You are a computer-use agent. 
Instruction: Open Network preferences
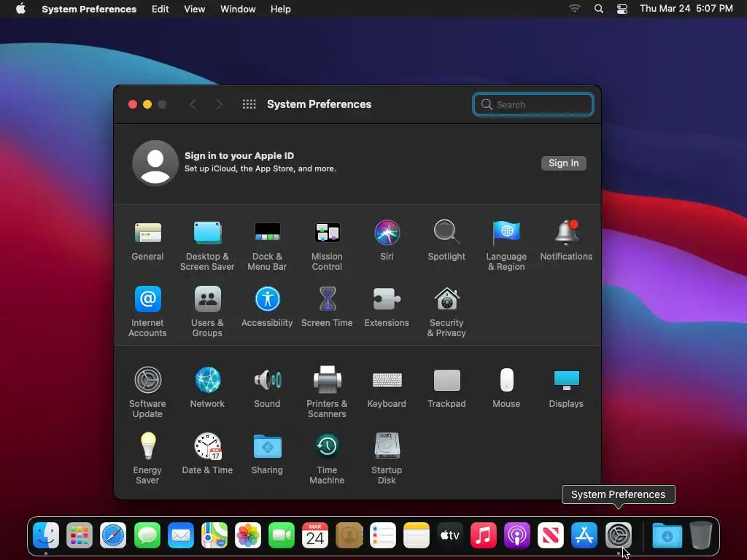tap(207, 388)
